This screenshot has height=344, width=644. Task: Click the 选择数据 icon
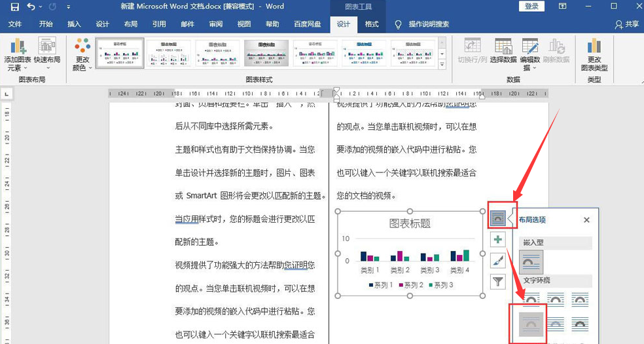[503, 54]
